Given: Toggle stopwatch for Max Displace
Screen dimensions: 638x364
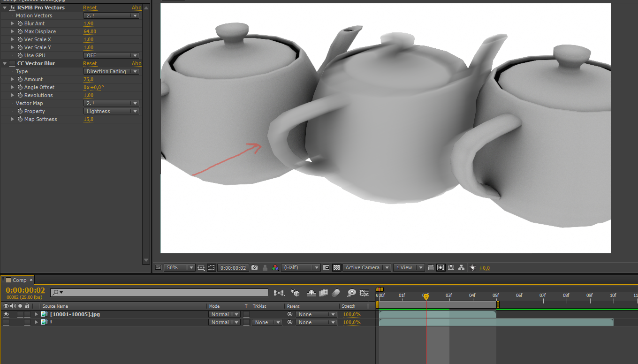Looking at the screenshot, I should (20, 31).
